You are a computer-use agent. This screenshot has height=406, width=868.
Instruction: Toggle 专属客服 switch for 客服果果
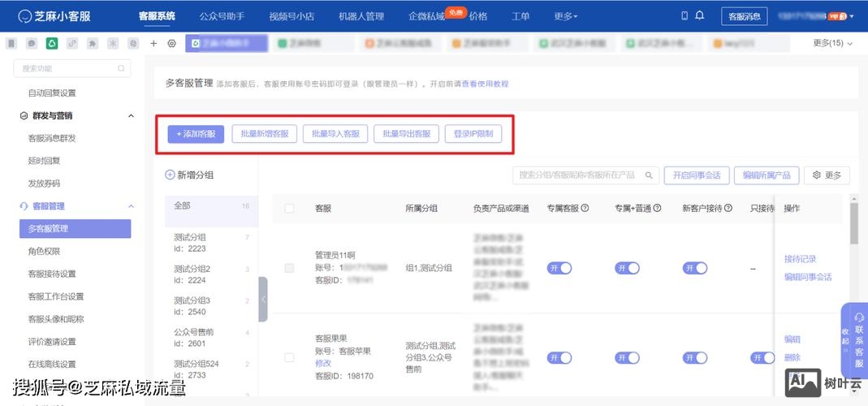[x=559, y=358]
